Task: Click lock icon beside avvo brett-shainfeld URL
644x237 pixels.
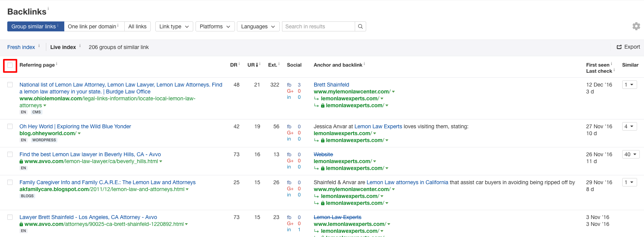Action: pyautogui.click(x=21, y=224)
